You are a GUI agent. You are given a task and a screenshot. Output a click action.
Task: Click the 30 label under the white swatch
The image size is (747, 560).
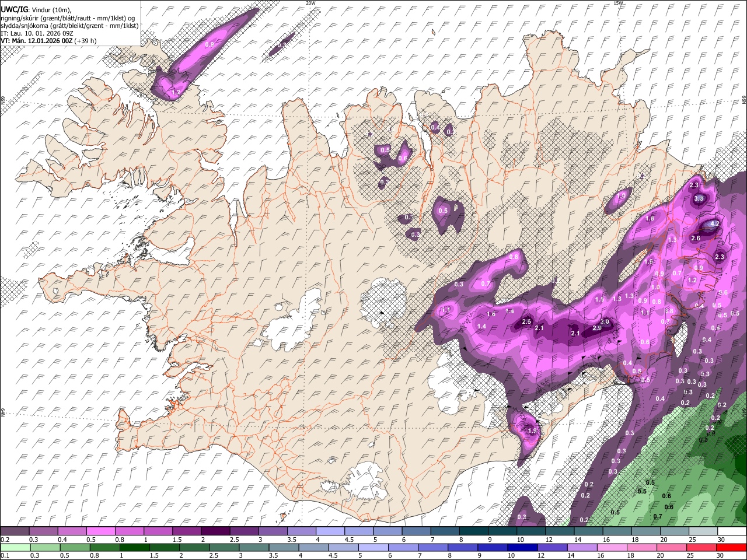click(721, 540)
